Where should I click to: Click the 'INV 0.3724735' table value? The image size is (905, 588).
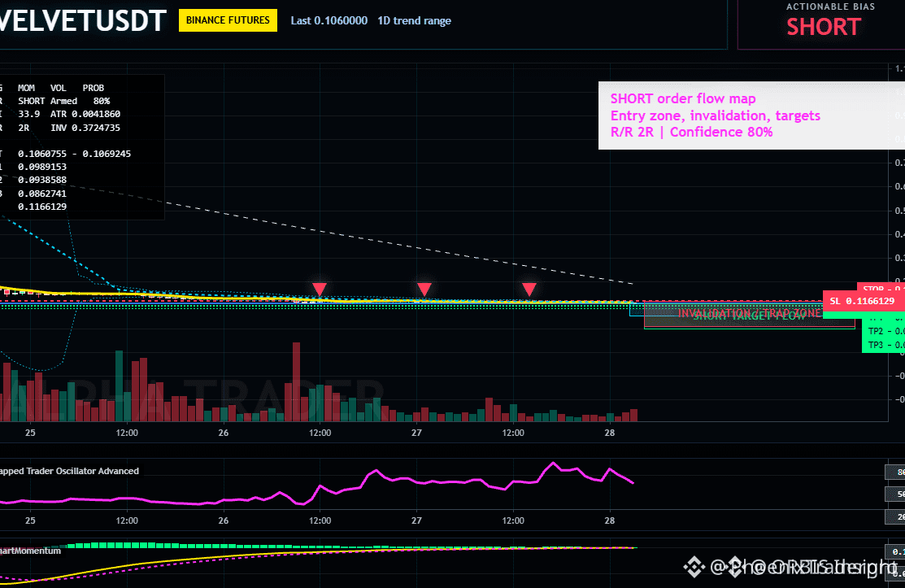85,128
